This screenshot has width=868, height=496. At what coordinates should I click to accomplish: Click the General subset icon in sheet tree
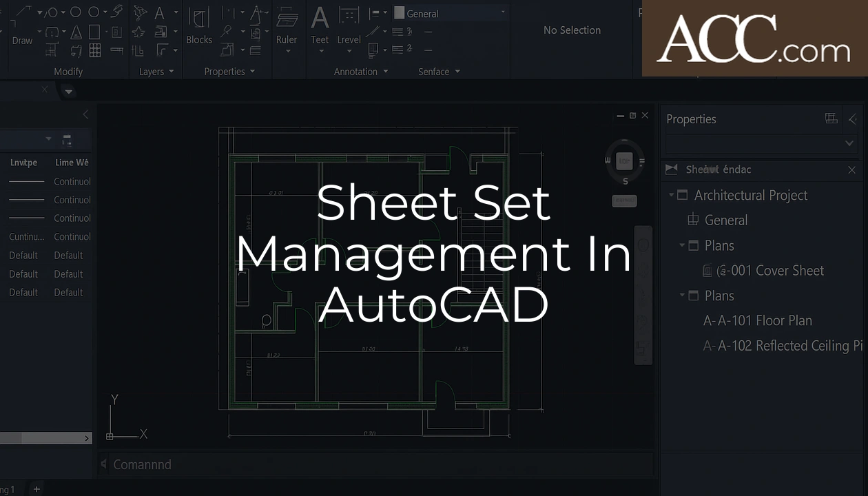pyautogui.click(x=693, y=220)
